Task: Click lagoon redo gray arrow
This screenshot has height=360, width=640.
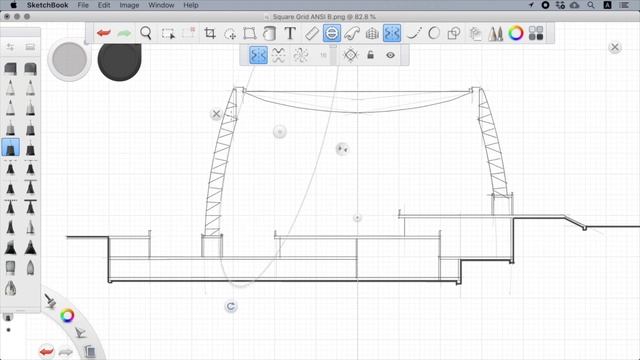Action: 65,351
